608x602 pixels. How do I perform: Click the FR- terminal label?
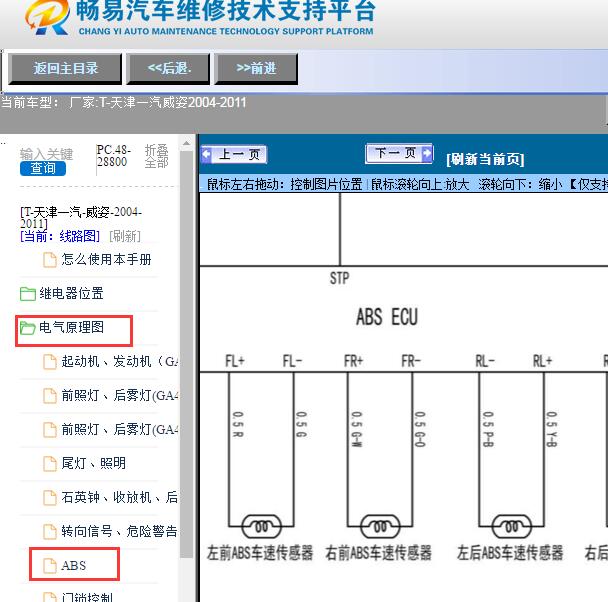[x=411, y=361]
